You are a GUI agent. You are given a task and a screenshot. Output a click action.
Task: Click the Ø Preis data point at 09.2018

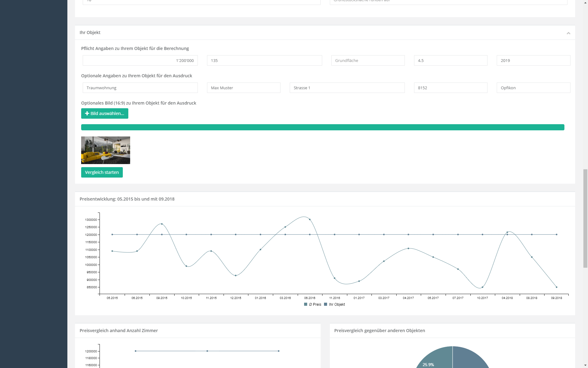click(556, 287)
